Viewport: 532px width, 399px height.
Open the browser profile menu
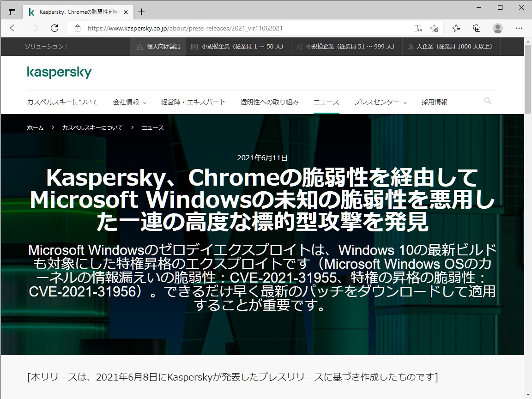pos(498,28)
